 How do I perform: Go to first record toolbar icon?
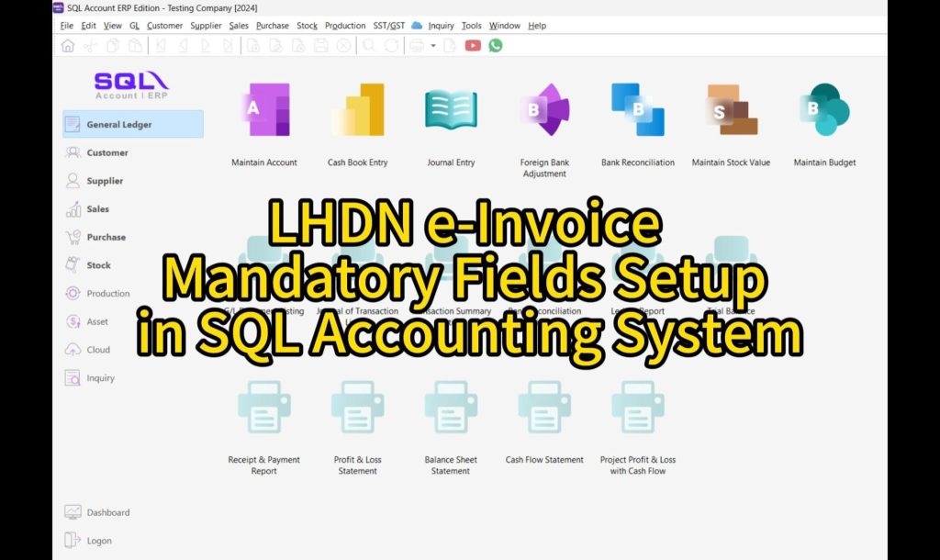pyautogui.click(x=161, y=46)
